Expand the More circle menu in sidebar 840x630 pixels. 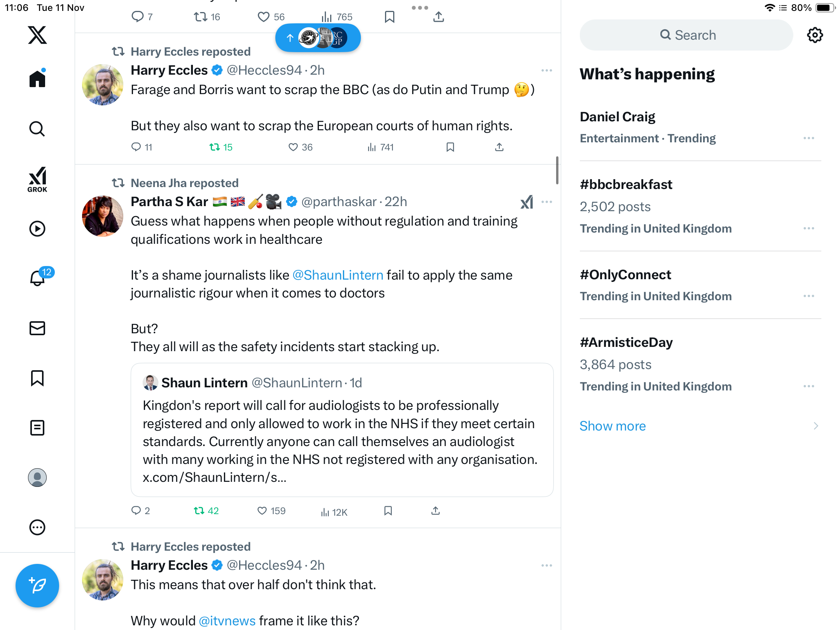(37, 527)
